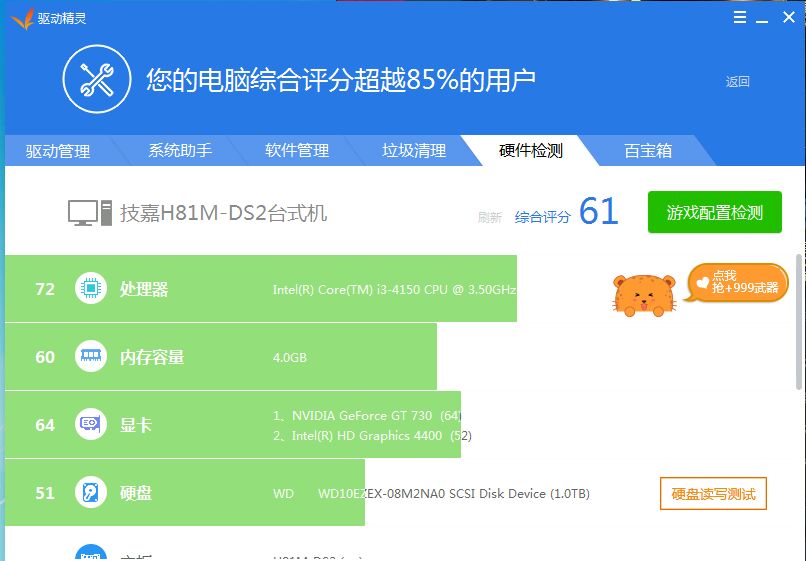Image resolution: width=806 pixels, height=561 pixels.
Task: Click the 硬盘 row label
Action: 136,493
